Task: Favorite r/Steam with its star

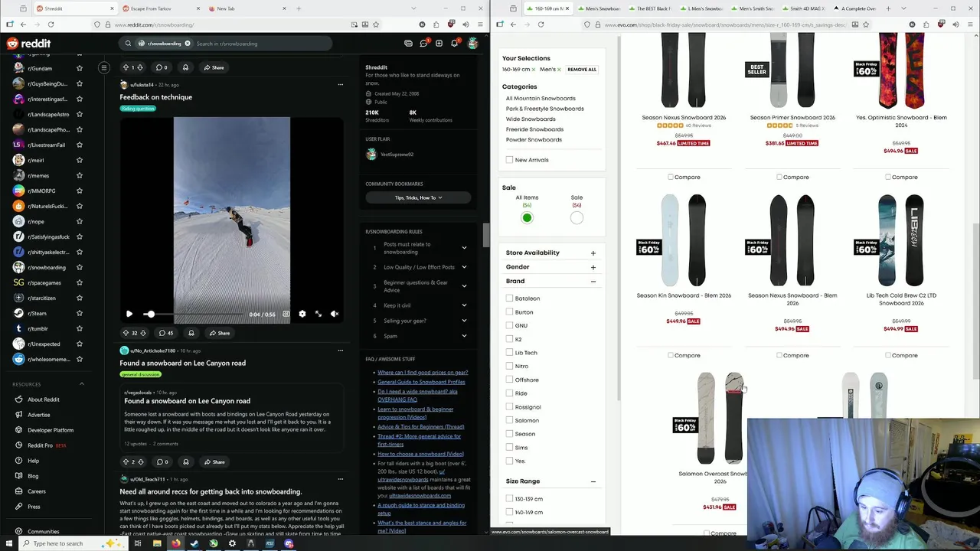Action: (x=80, y=313)
